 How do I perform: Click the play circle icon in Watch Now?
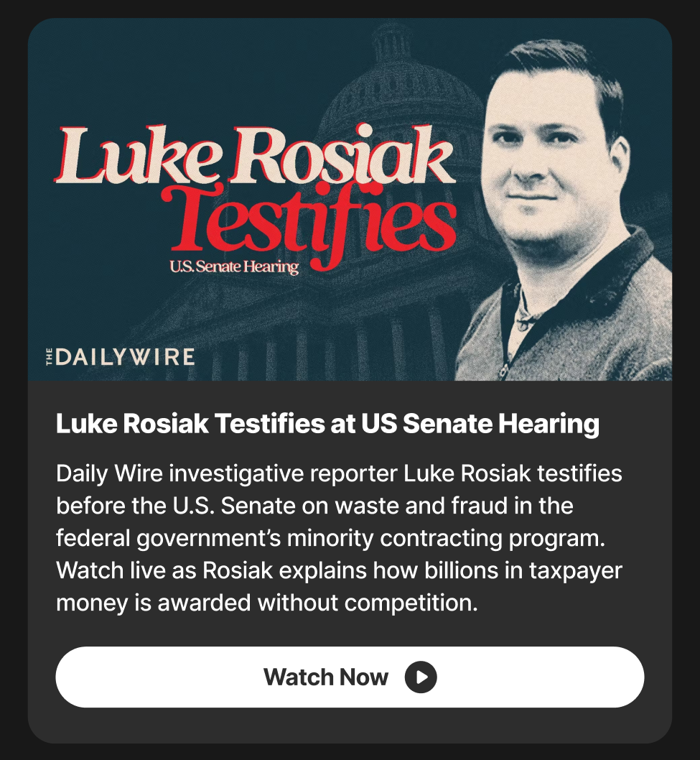click(421, 677)
